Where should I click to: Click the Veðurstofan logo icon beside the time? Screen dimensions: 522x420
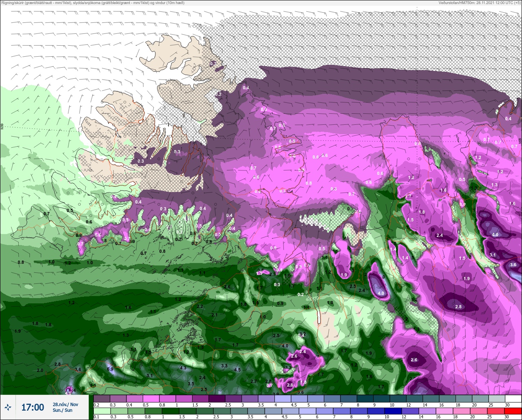click(x=8, y=407)
